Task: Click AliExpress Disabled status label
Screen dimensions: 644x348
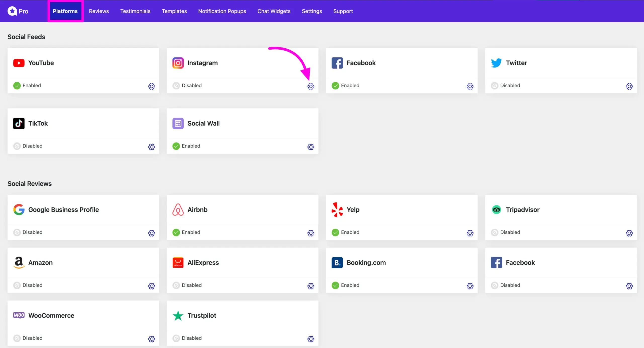Action: 192,285
